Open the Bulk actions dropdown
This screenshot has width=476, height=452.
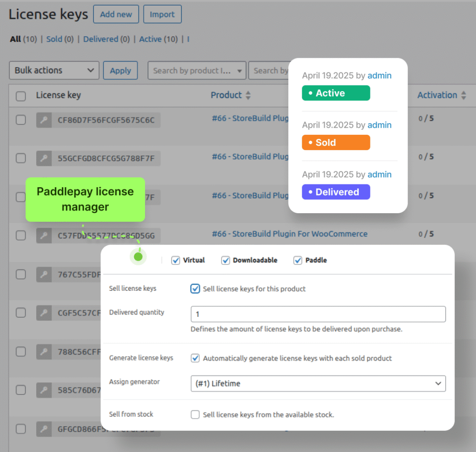[x=54, y=71]
